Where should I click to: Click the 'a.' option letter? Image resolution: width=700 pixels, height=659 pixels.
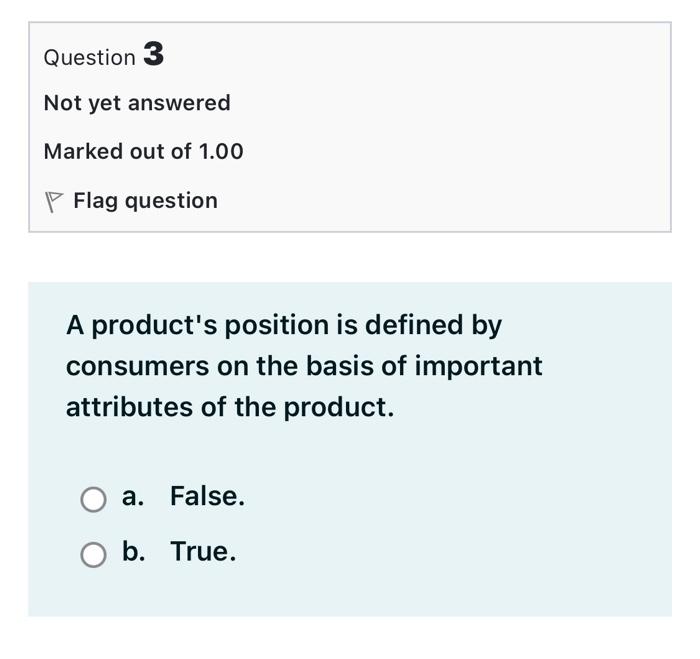click(x=133, y=496)
